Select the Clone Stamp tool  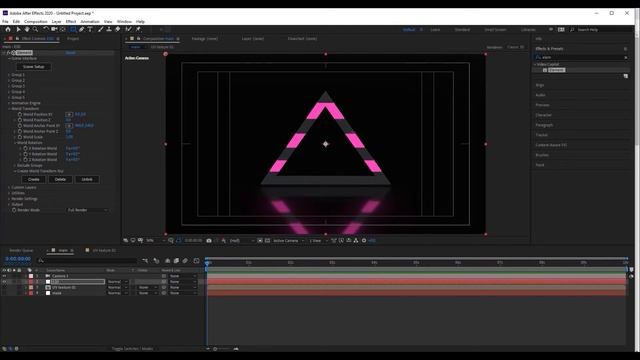[x=109, y=29]
